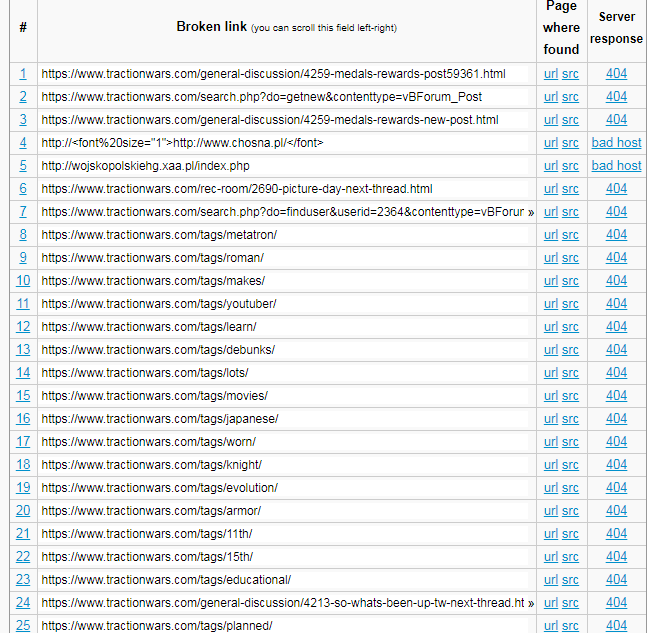Click the url link in row 4
Image resolution: width=647 pixels, height=633 pixels.
(x=550, y=143)
